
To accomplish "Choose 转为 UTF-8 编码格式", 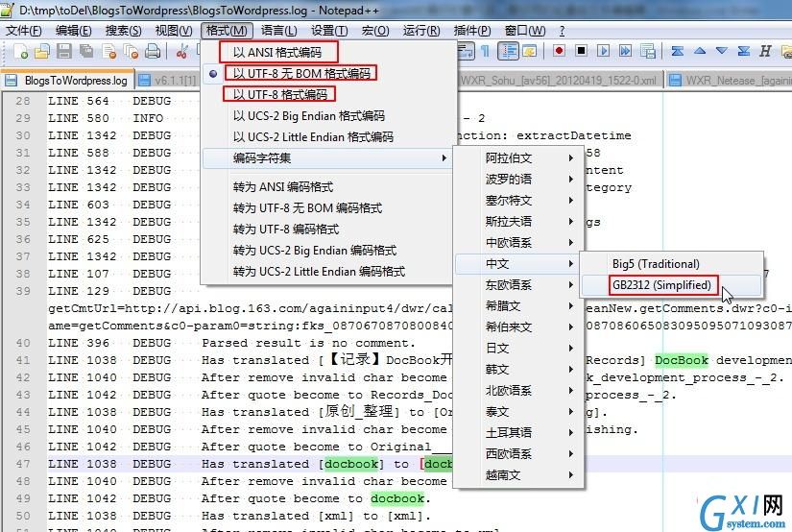I will (x=327, y=230).
